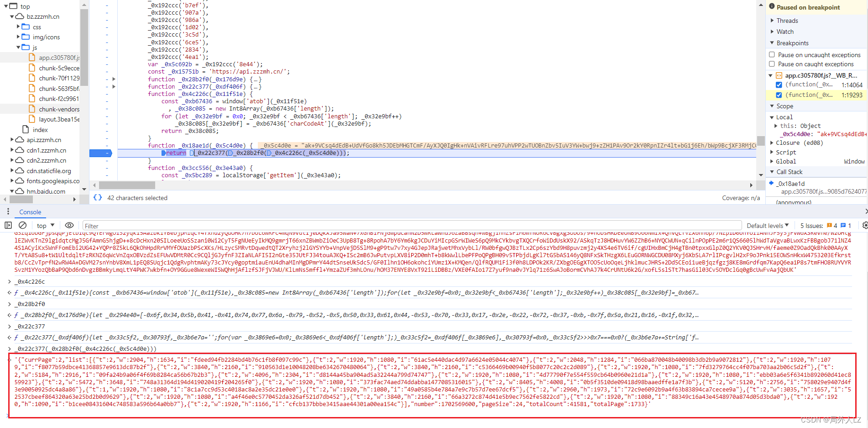This screenshot has height=428, width=868.
Task: Disable the breakpoint at 1:19293
Action: coord(779,95)
